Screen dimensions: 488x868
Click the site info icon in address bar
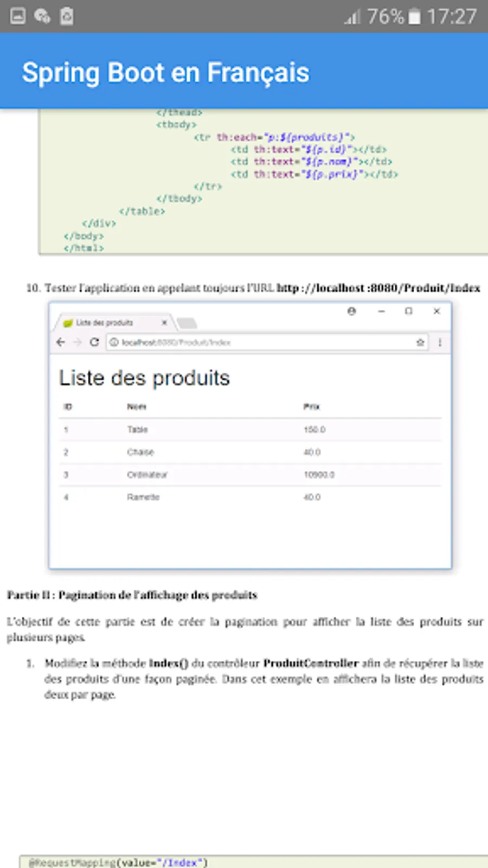(x=114, y=342)
